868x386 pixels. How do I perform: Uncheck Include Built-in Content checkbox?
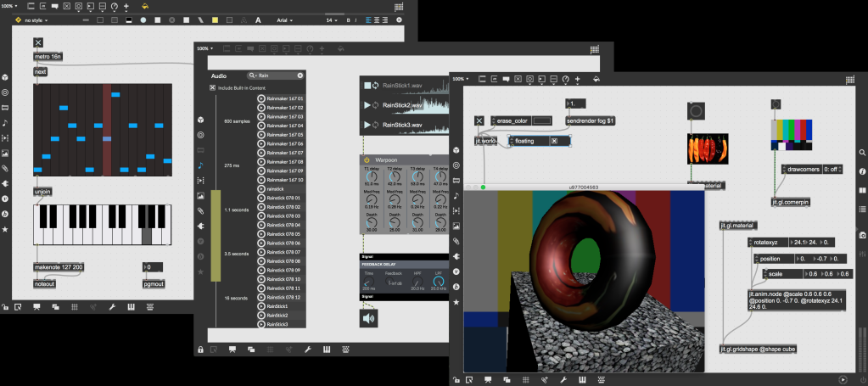213,87
